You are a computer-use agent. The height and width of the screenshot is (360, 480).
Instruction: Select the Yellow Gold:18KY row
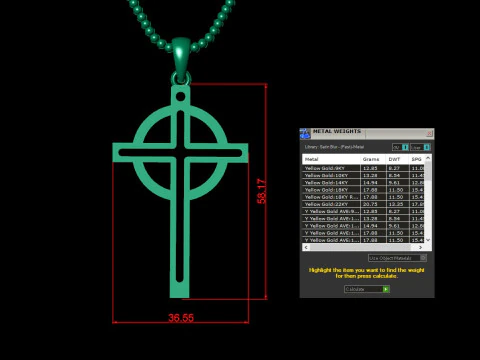click(363, 190)
